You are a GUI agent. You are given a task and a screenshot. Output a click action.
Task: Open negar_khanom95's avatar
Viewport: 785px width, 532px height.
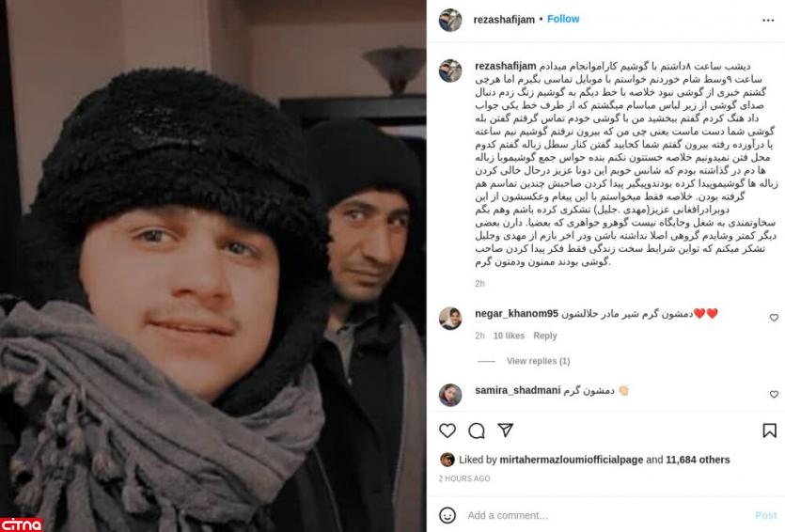450,319
